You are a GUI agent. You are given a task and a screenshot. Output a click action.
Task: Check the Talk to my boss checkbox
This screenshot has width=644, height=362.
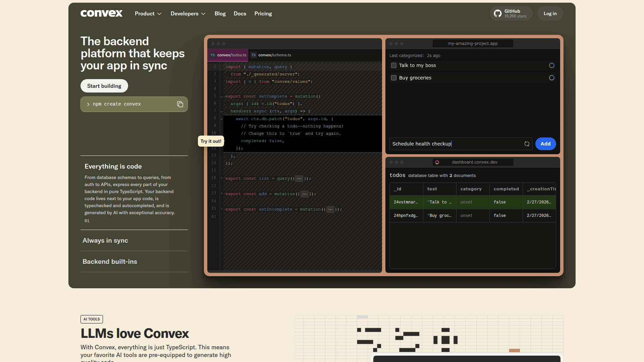pos(394,65)
